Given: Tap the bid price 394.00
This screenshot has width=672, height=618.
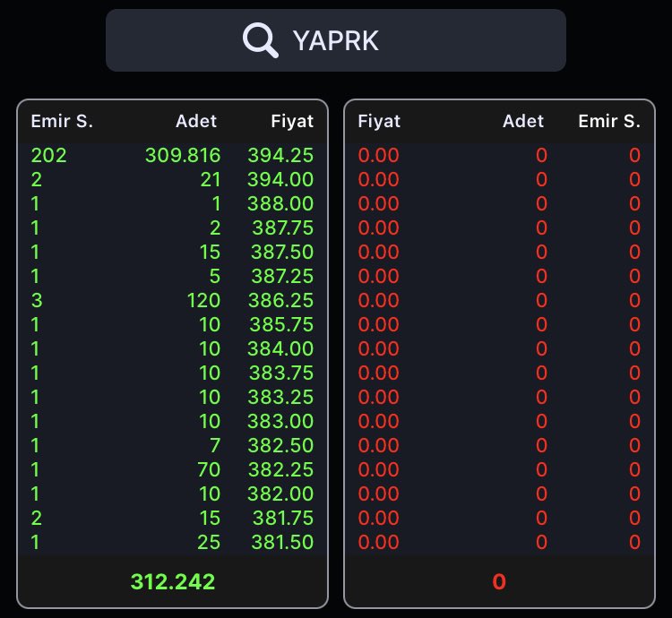Looking at the screenshot, I should click(x=280, y=179).
